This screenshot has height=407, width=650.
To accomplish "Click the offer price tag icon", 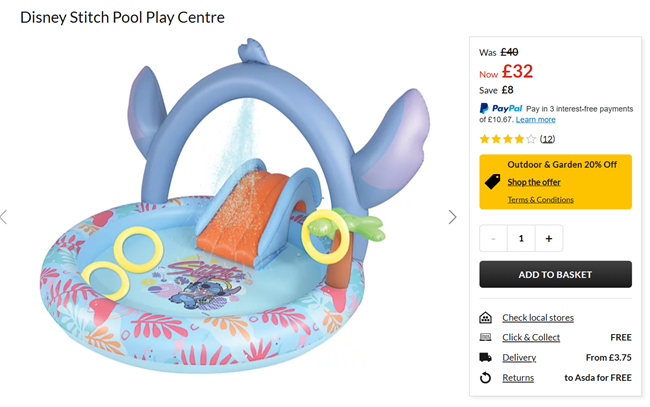I will click(492, 182).
